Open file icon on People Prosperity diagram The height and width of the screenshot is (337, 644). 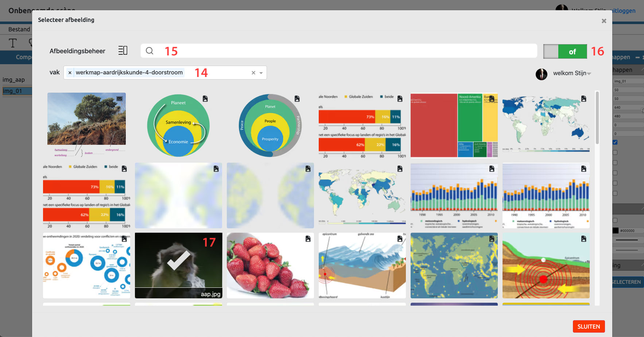point(297,98)
